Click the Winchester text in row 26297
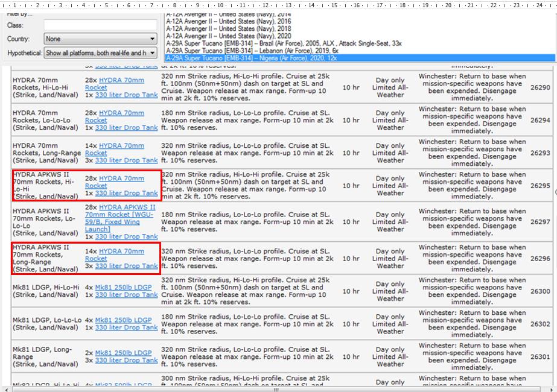Image resolution: width=557 pixels, height=392 pixels. tap(472, 222)
